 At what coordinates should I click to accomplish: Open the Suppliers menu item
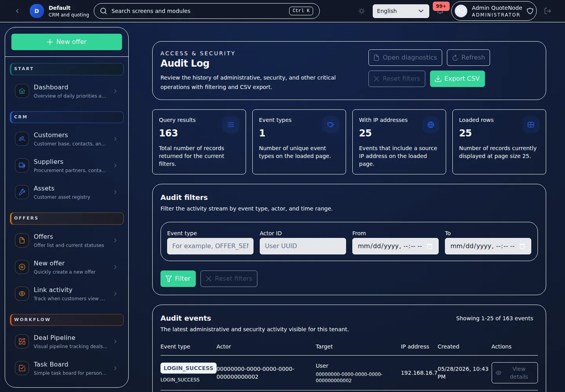(67, 165)
